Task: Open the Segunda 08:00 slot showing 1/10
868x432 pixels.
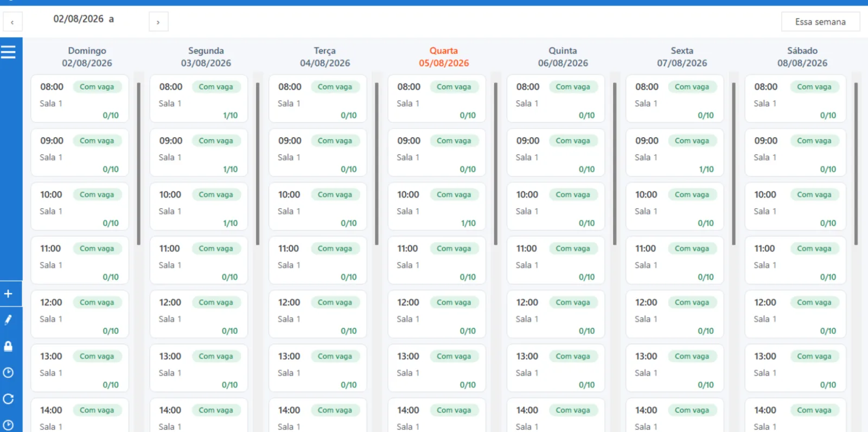Action: click(199, 99)
